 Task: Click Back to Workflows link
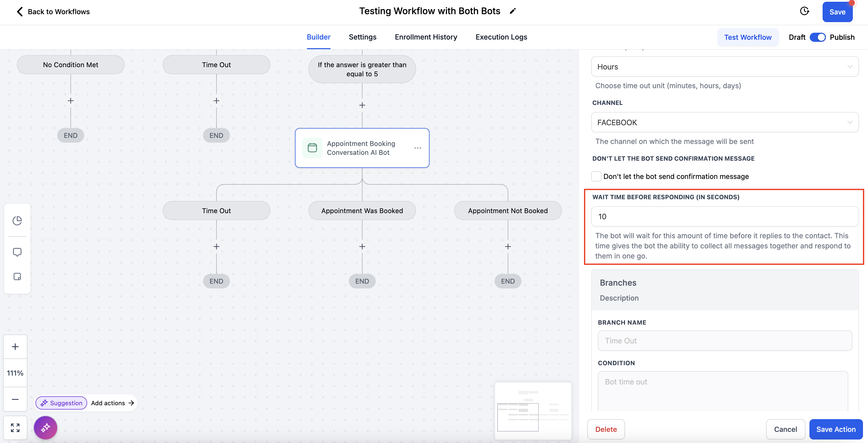pyautogui.click(x=59, y=11)
